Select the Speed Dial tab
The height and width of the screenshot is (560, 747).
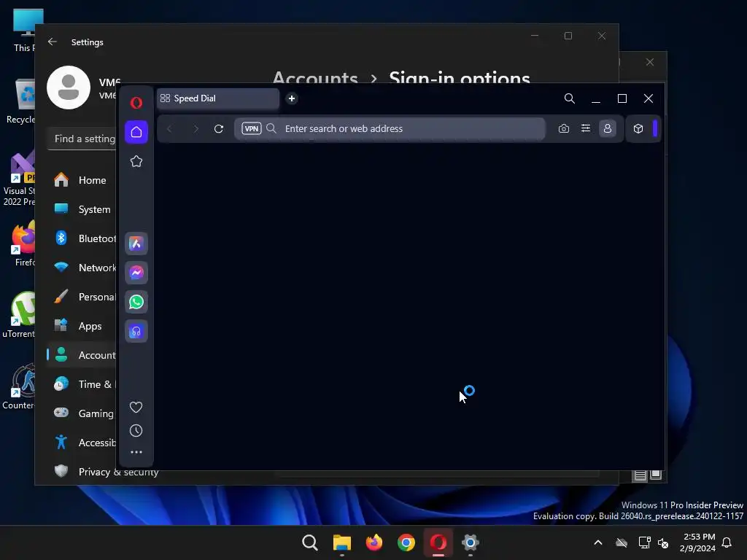tap(218, 98)
